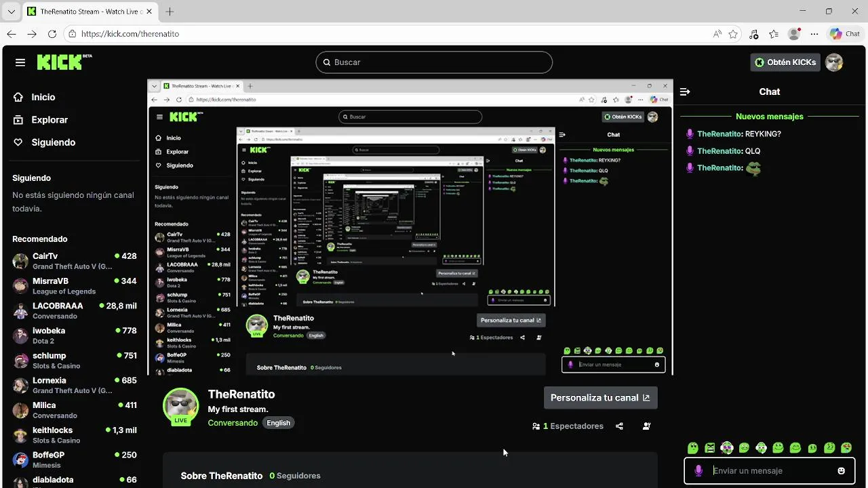Insert the wide-eyed green emote, first in the row

click(692, 448)
